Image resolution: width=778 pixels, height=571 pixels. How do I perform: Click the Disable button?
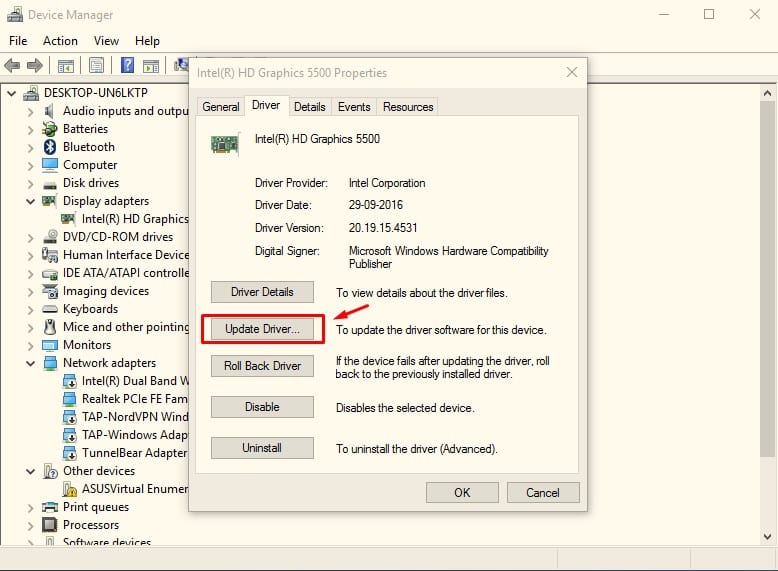(x=262, y=407)
